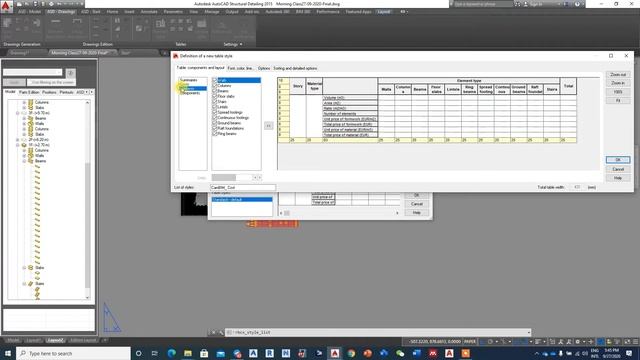Click the Revit 'R' taskbar icon
The image size is (640, 360).
269,353
